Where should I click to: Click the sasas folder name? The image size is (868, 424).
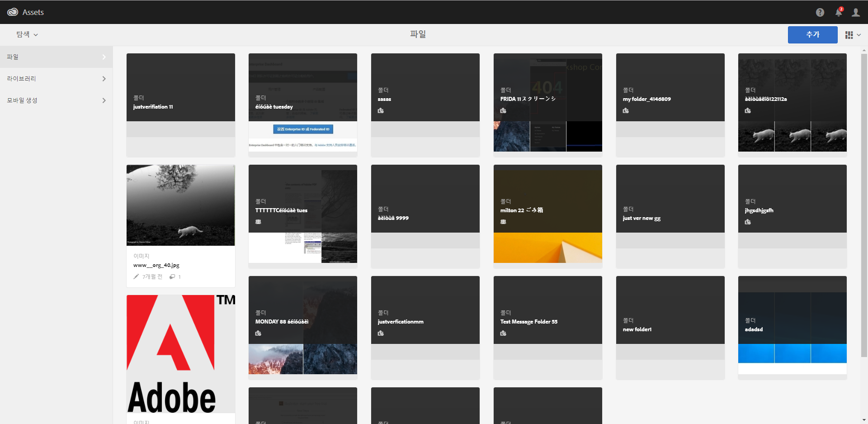(384, 99)
